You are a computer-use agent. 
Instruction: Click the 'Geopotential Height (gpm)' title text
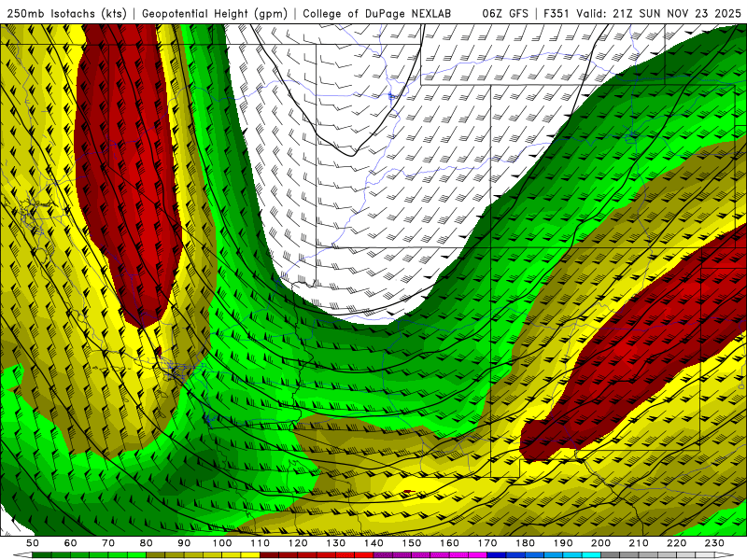coord(215,13)
